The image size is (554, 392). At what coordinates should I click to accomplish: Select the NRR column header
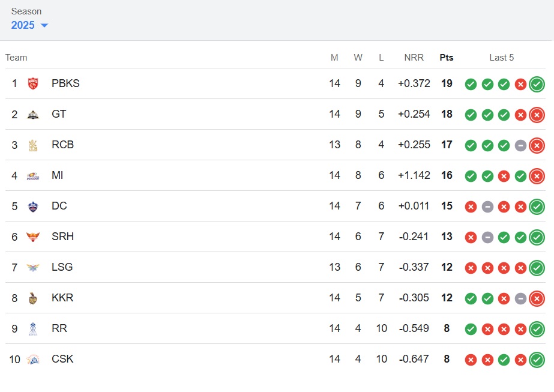(414, 58)
